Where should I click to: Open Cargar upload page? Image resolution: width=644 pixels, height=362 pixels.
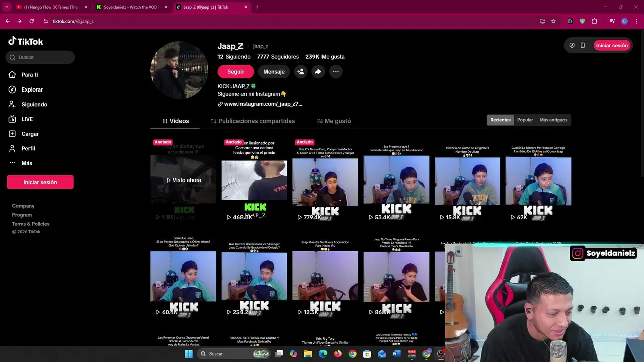click(30, 134)
